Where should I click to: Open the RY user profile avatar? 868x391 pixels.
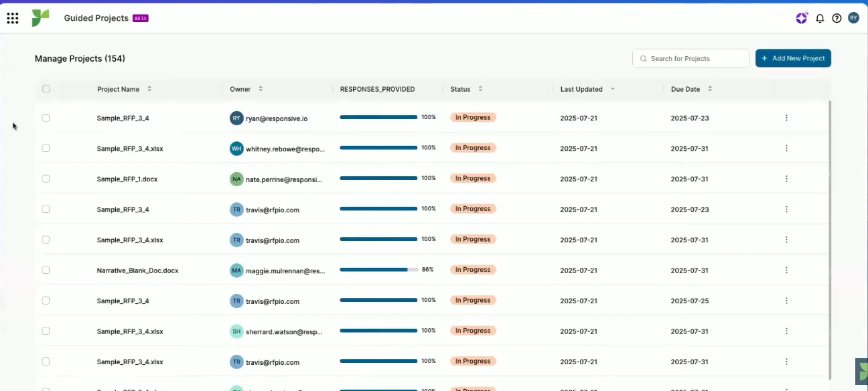tap(853, 18)
